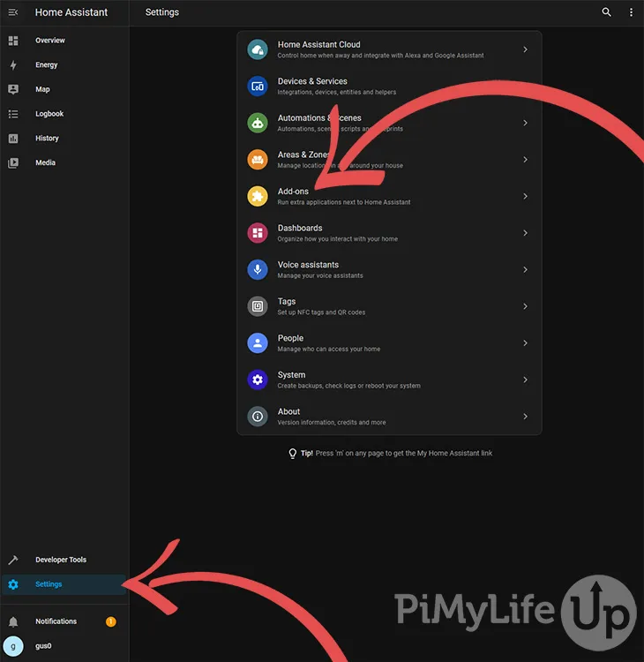Click the Map sidebar icon

click(x=13, y=89)
